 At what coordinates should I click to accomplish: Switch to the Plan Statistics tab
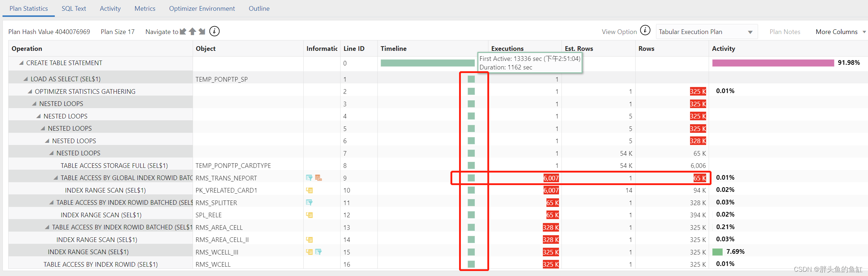coord(29,9)
